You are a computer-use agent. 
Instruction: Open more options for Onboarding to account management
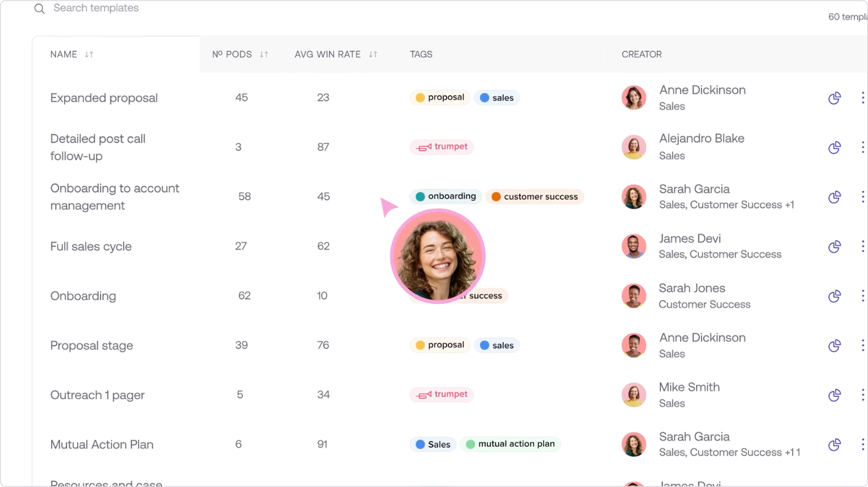click(863, 197)
